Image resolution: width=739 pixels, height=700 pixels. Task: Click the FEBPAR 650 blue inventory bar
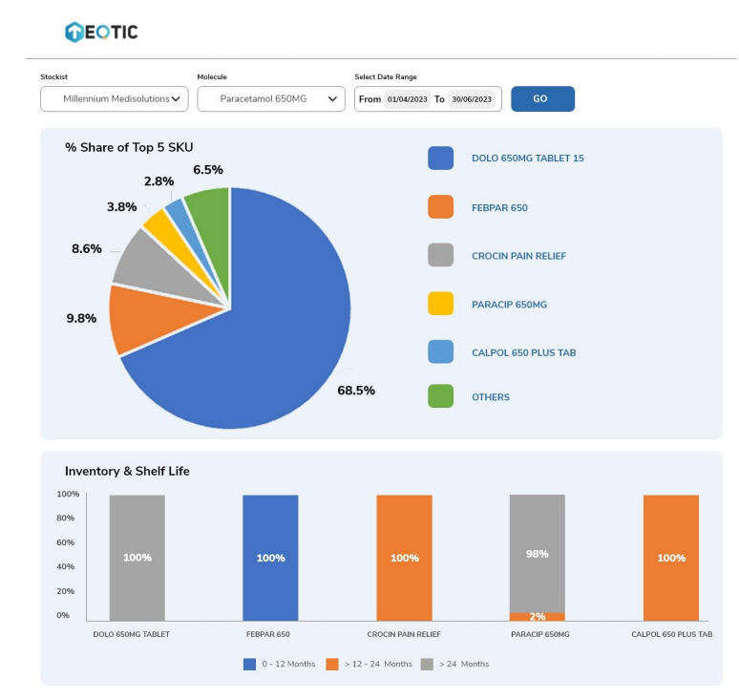[x=270, y=558]
